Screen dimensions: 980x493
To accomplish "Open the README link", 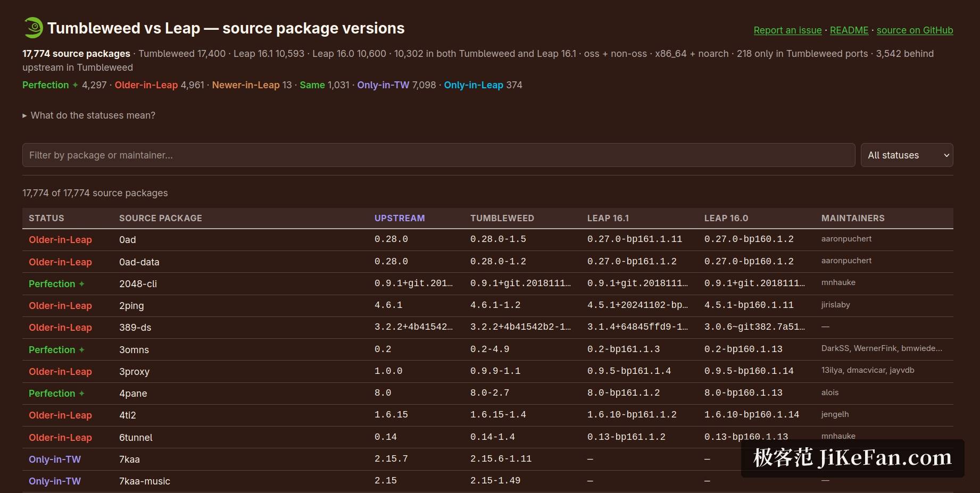I will 849,30.
